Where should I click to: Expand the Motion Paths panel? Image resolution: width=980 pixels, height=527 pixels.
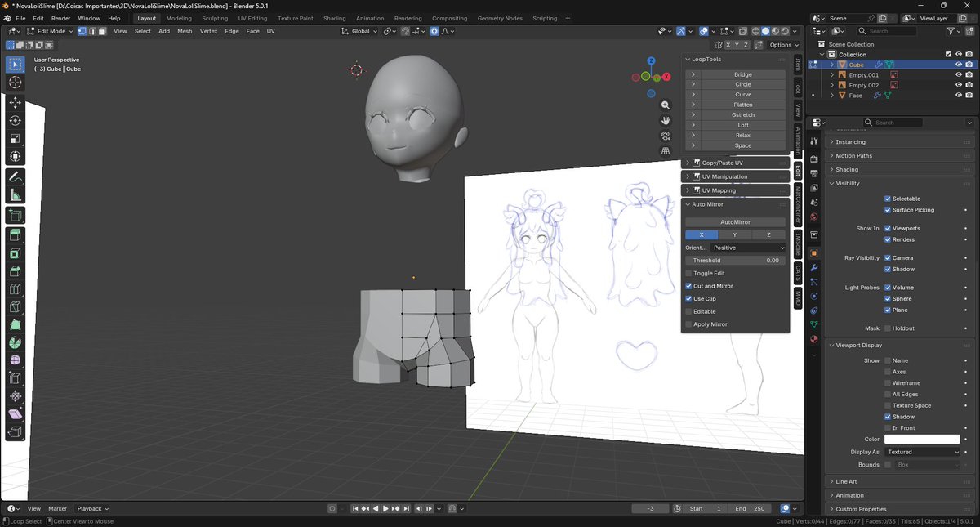[x=901, y=156]
